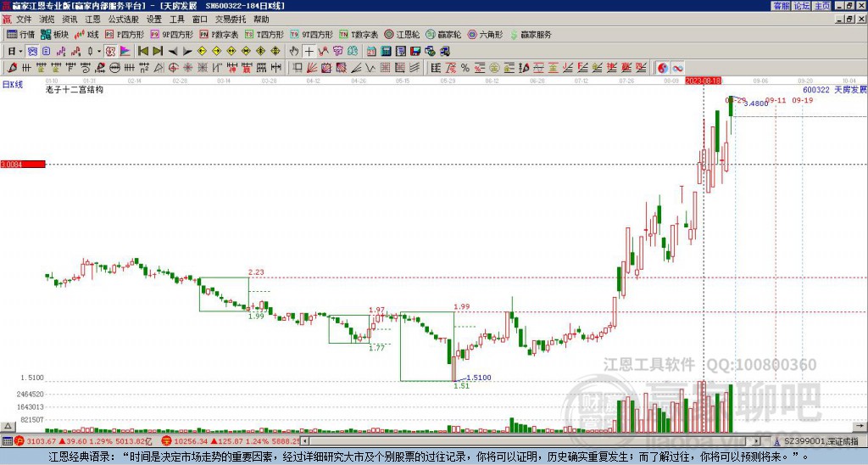Open the 江恩轮 tool

[x=402, y=34]
